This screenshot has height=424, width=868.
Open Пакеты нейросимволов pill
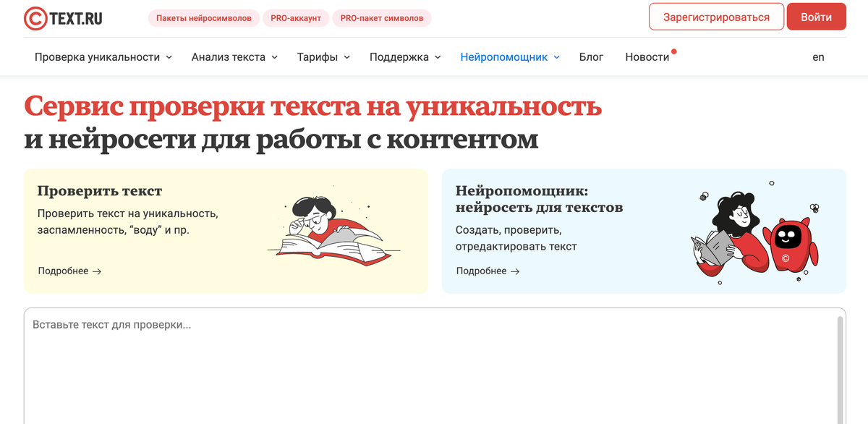click(x=204, y=18)
